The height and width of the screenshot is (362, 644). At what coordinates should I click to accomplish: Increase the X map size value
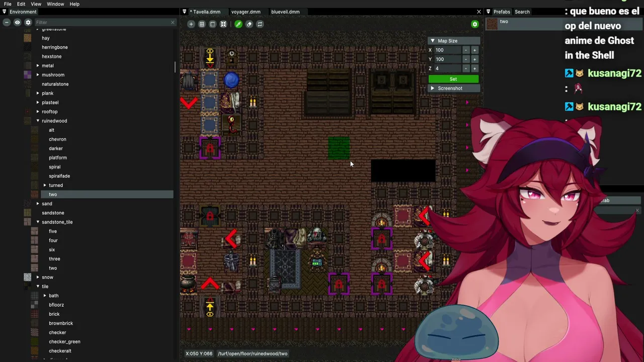point(474,50)
